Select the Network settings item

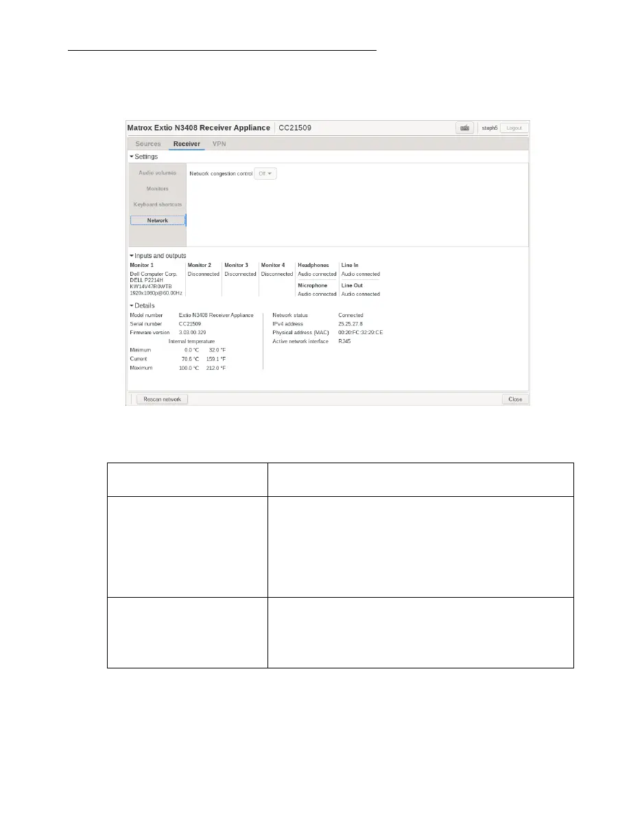click(158, 220)
